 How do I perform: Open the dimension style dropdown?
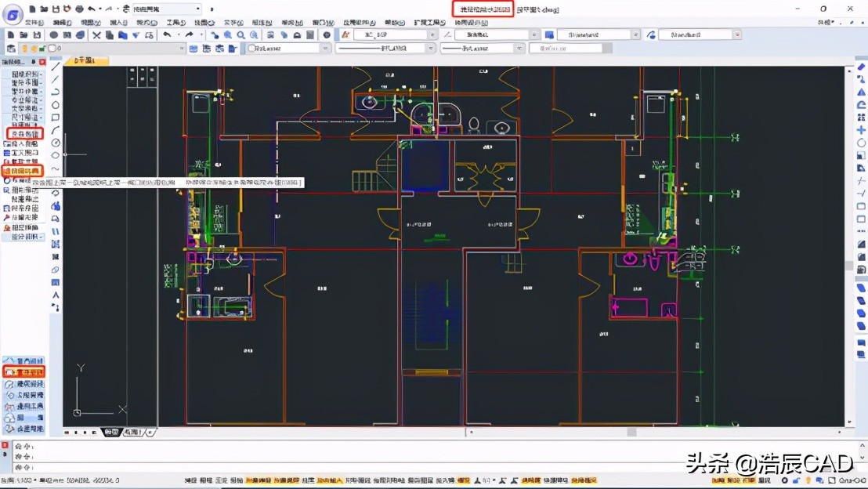pyautogui.click(x=534, y=35)
